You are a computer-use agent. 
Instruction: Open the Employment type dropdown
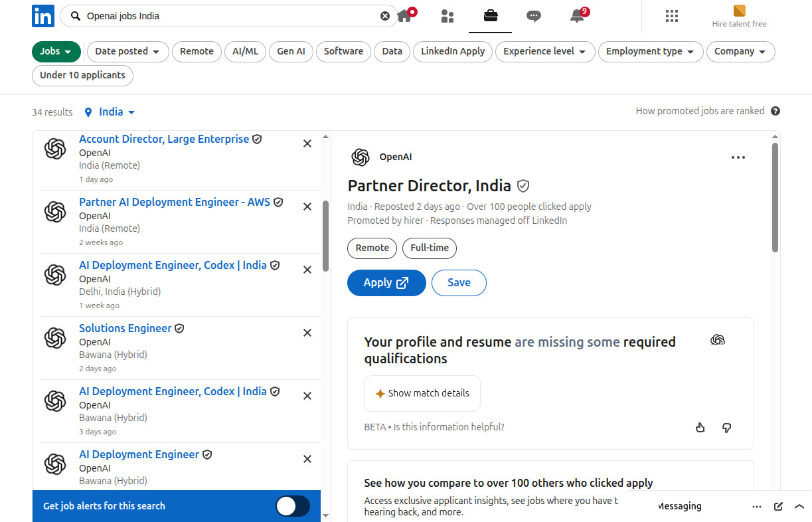click(x=651, y=51)
